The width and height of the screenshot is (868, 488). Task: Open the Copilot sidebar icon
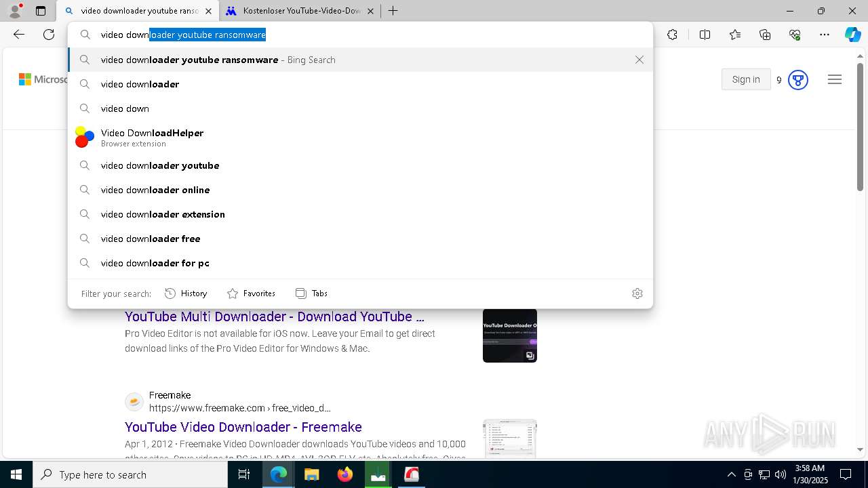click(852, 35)
